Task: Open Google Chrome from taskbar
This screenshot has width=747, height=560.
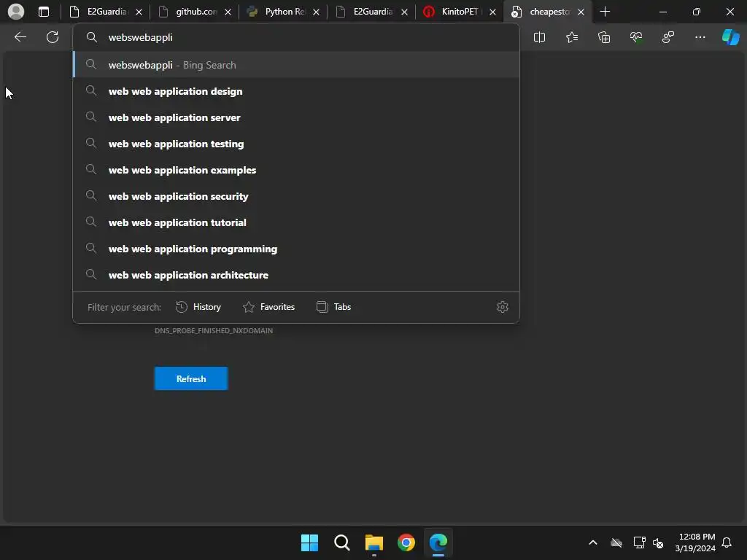Action: pyautogui.click(x=406, y=542)
